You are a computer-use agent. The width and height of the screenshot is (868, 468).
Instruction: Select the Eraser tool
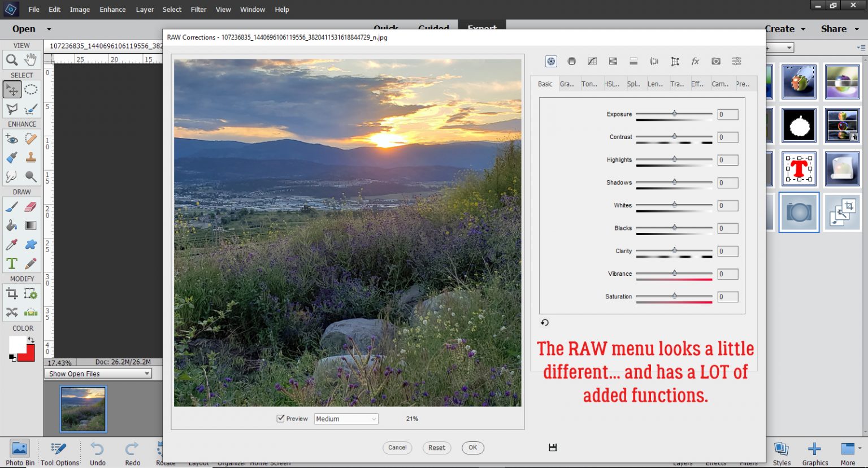tap(29, 207)
